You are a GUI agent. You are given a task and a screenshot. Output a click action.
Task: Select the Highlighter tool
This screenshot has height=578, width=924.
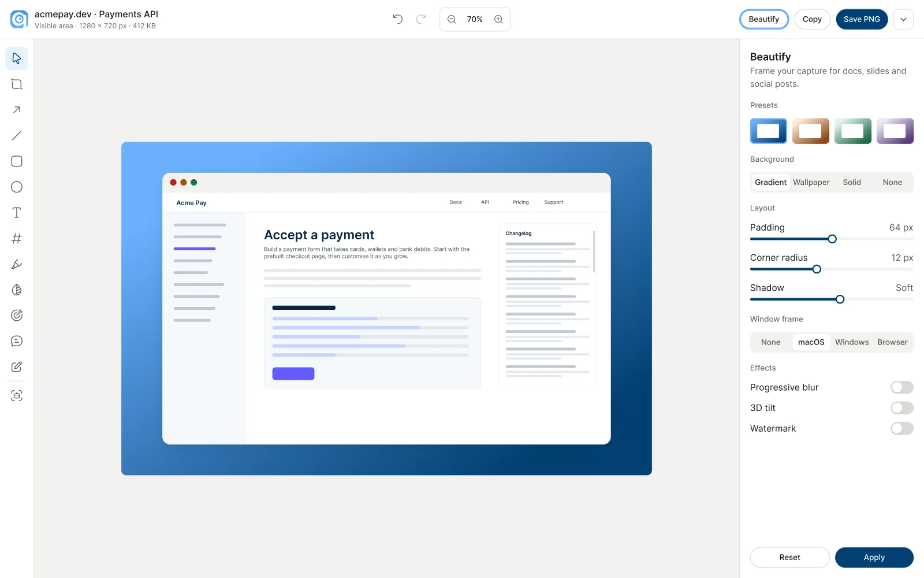coord(17,264)
